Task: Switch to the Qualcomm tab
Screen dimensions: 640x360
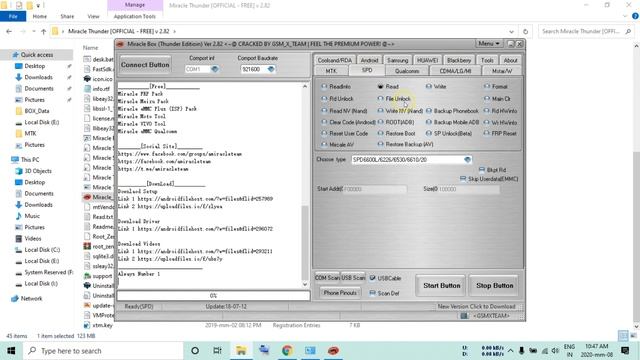Action: [x=407, y=71]
